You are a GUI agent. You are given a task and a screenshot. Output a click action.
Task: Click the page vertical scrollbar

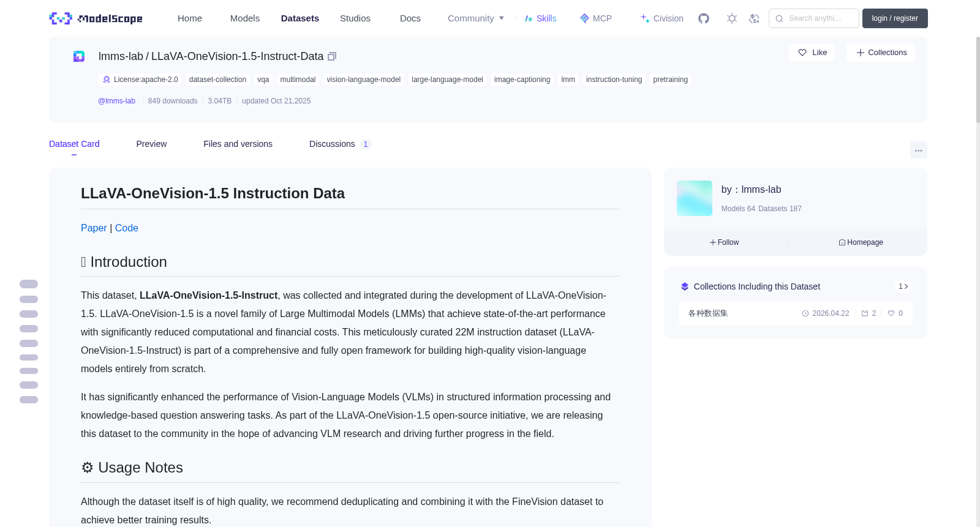tap(978, 80)
